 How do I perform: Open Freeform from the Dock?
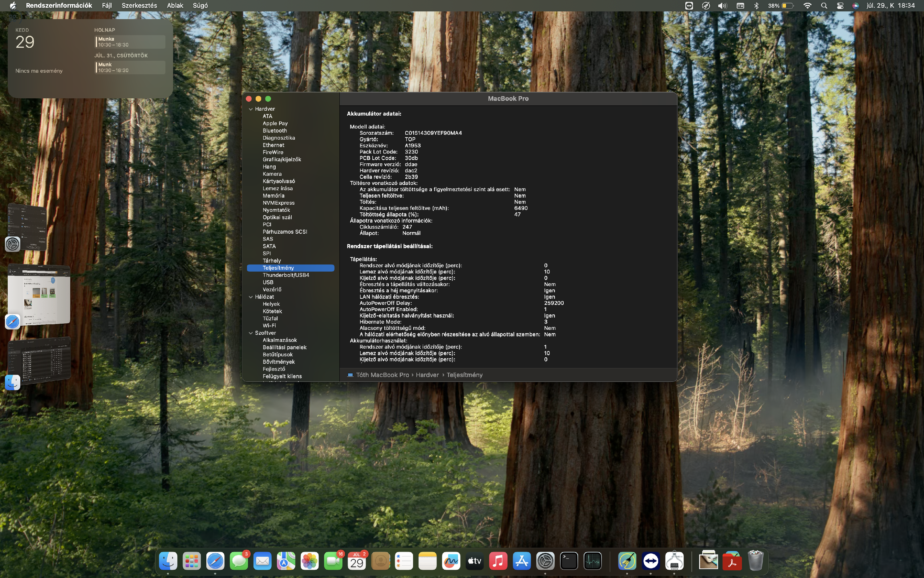coord(451,561)
